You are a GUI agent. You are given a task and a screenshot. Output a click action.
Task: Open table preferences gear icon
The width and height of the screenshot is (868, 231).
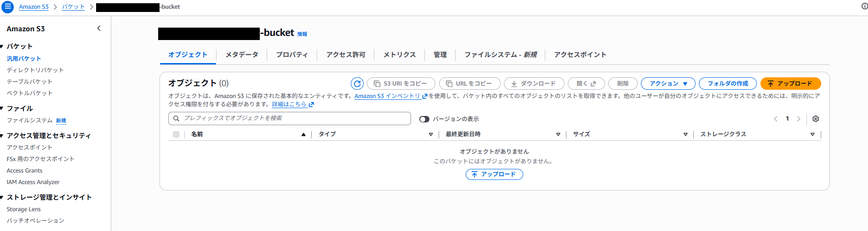[816, 119]
